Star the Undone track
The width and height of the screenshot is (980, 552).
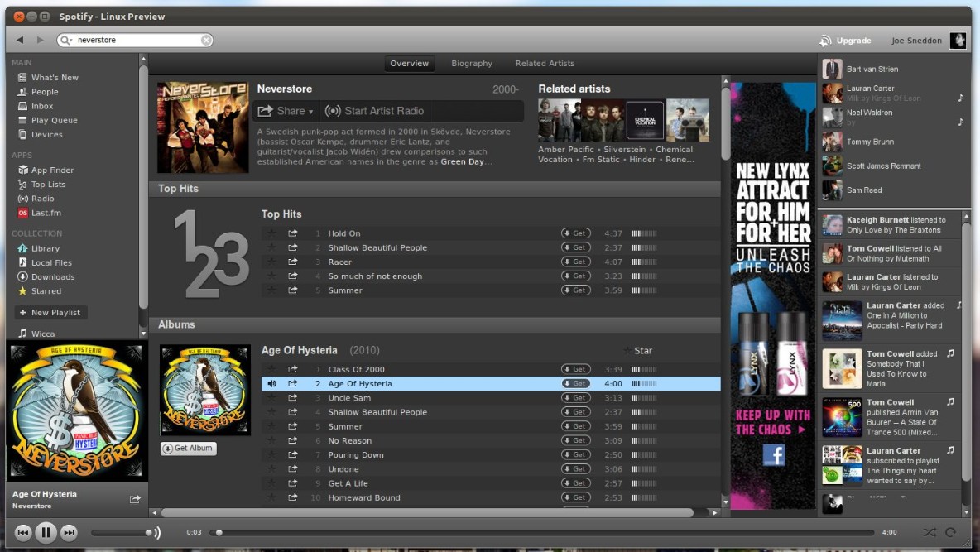[x=271, y=469]
